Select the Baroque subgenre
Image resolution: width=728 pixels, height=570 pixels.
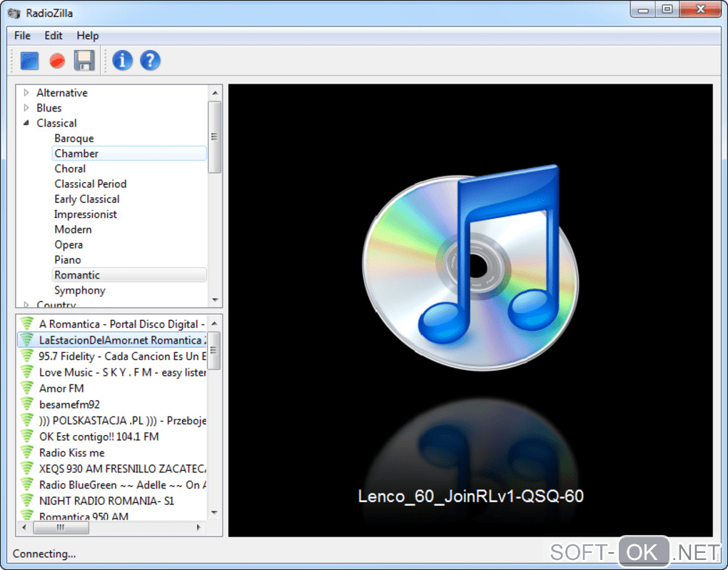(74, 139)
